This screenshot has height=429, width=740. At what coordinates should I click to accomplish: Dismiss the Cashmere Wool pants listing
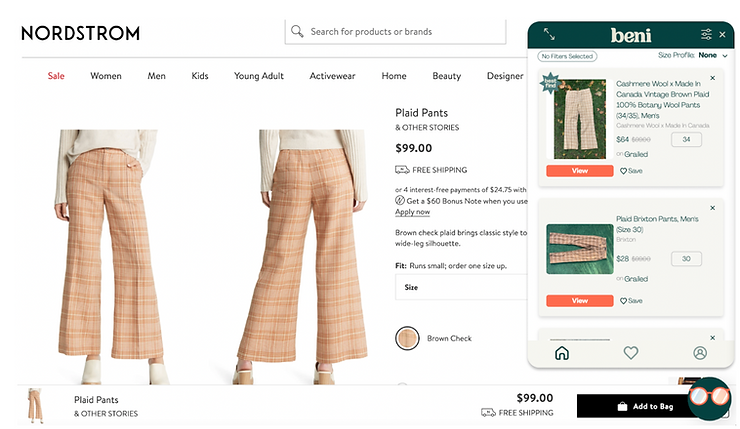coord(712,78)
